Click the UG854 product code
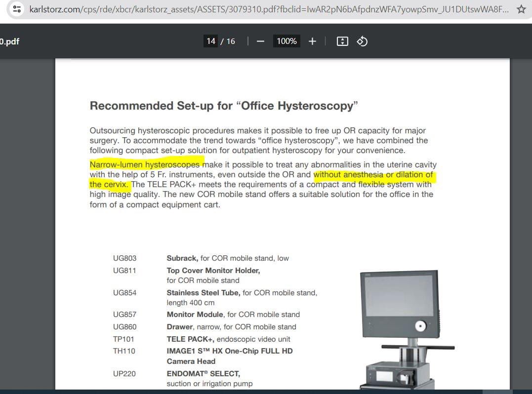The height and width of the screenshot is (394, 532). (124, 293)
